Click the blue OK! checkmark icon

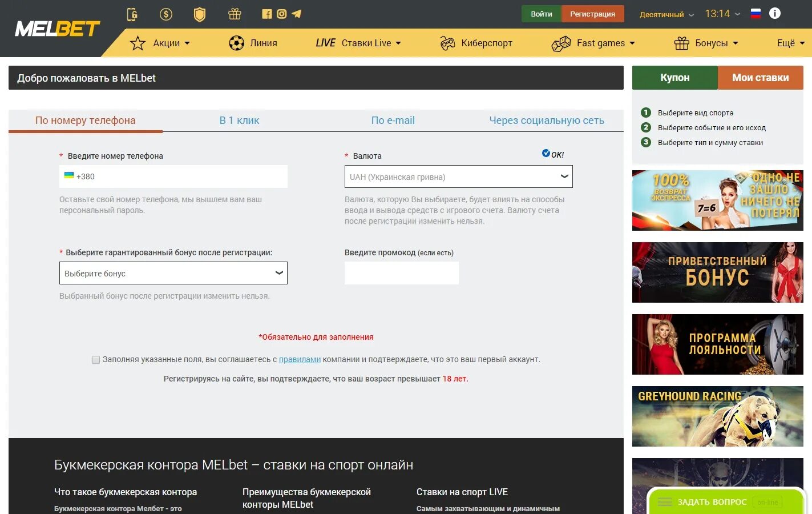coord(546,153)
